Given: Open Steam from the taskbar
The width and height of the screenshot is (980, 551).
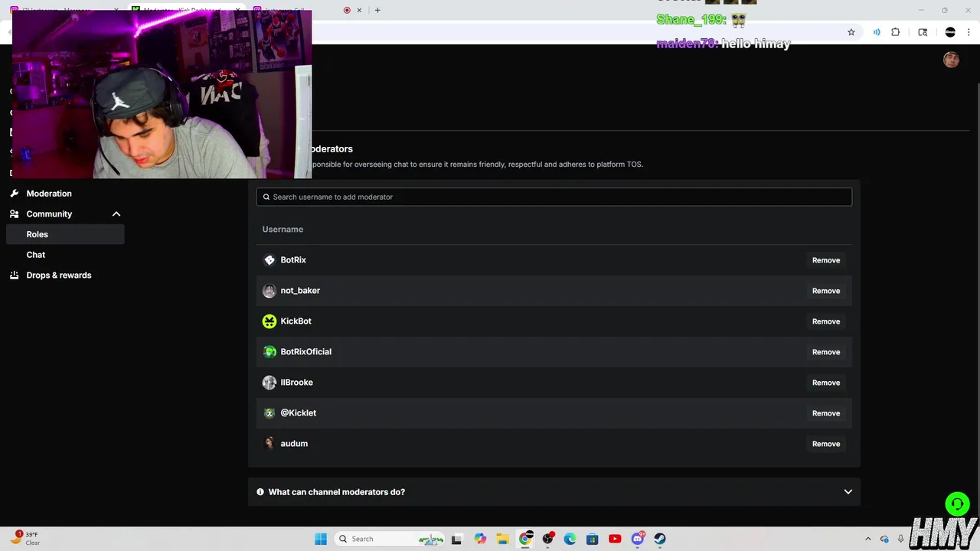Looking at the screenshot, I should point(659,539).
